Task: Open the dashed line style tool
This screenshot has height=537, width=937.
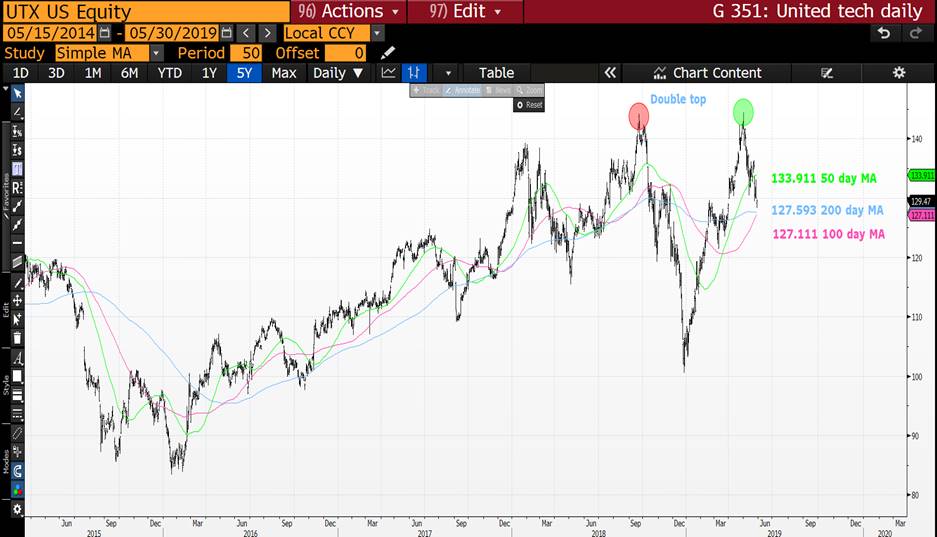Action: coord(17,413)
